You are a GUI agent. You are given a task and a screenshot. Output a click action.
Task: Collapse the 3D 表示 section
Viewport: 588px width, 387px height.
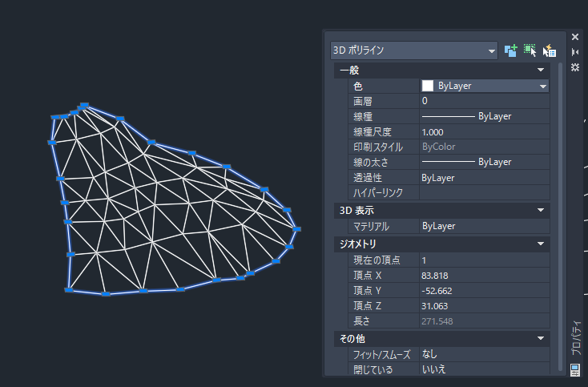(x=542, y=211)
